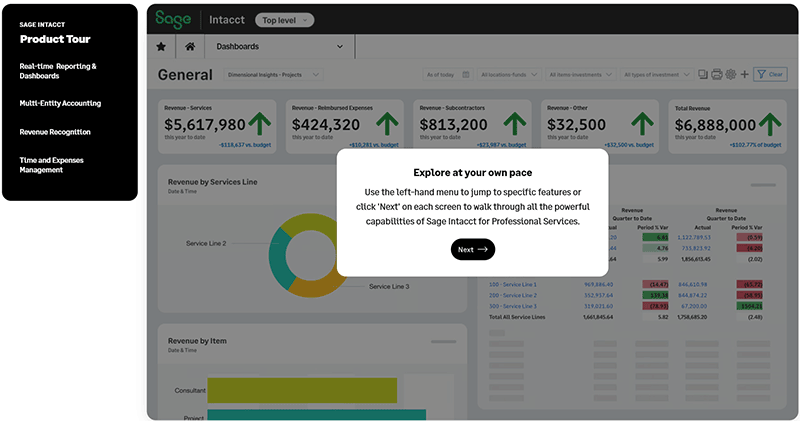Screen dimensions: 800x421
Task: Open +$23,987 vs. budget link
Action: 502,145
